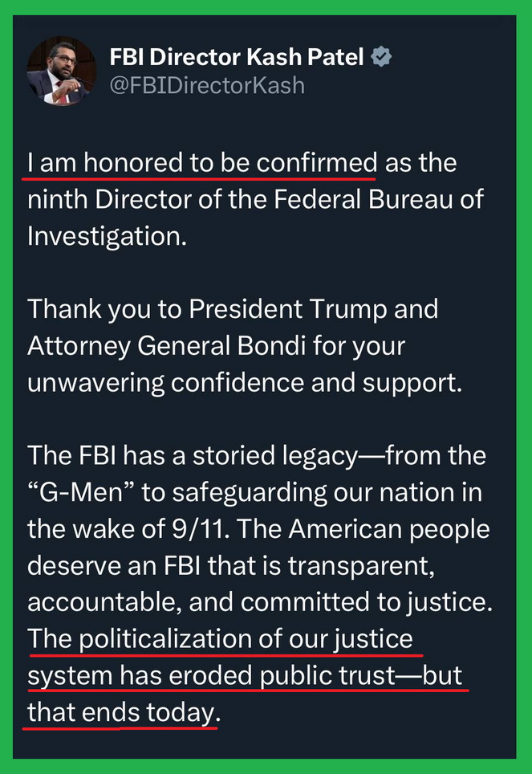This screenshot has width=532, height=774.
Task: Click the FBI Director Kash Patel display name
Action: tap(237, 57)
